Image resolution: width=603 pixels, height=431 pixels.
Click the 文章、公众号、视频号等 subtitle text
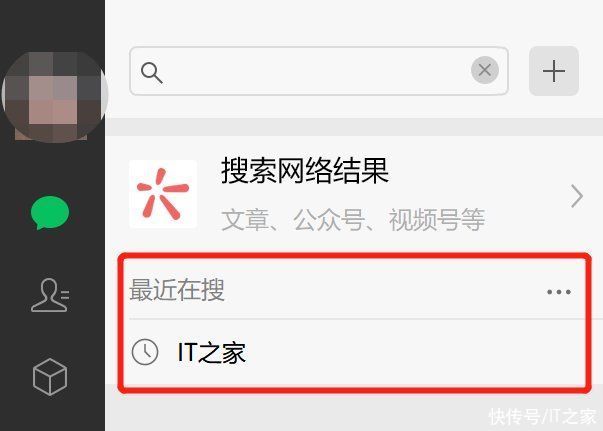click(353, 220)
